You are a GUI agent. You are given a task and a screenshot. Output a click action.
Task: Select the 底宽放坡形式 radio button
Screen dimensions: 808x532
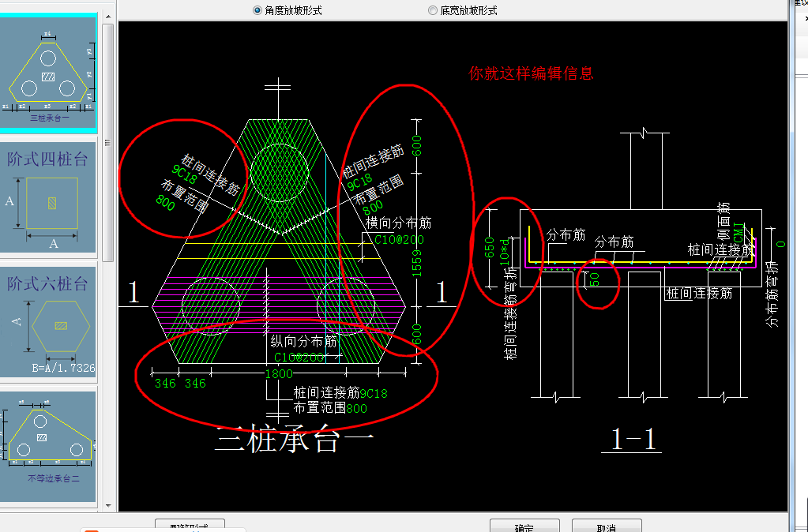[x=433, y=10]
